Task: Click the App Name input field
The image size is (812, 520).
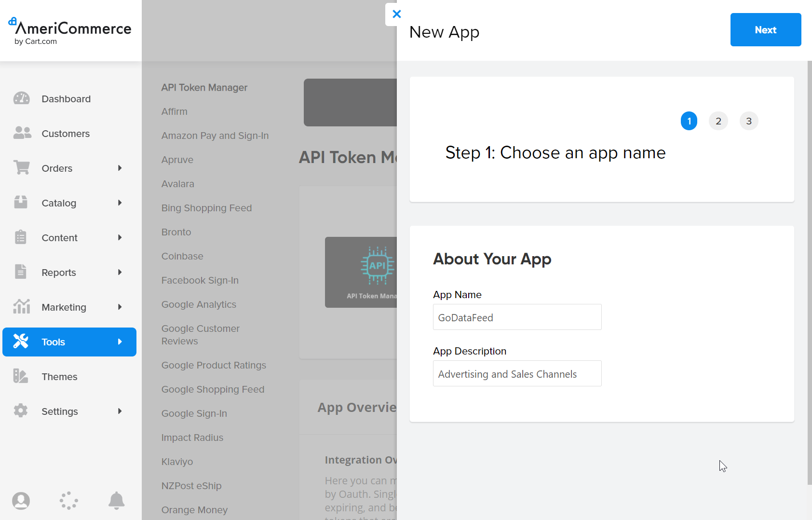Action: [x=517, y=317]
